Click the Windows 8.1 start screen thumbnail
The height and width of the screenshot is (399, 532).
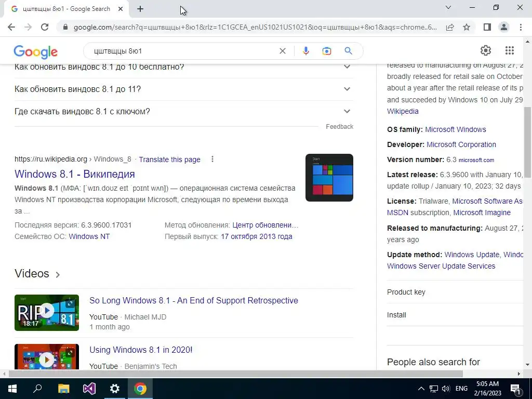329,178
